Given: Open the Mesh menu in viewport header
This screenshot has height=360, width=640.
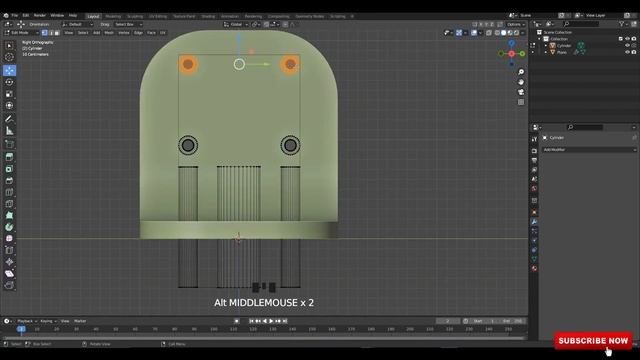Looking at the screenshot, I should (x=109, y=33).
